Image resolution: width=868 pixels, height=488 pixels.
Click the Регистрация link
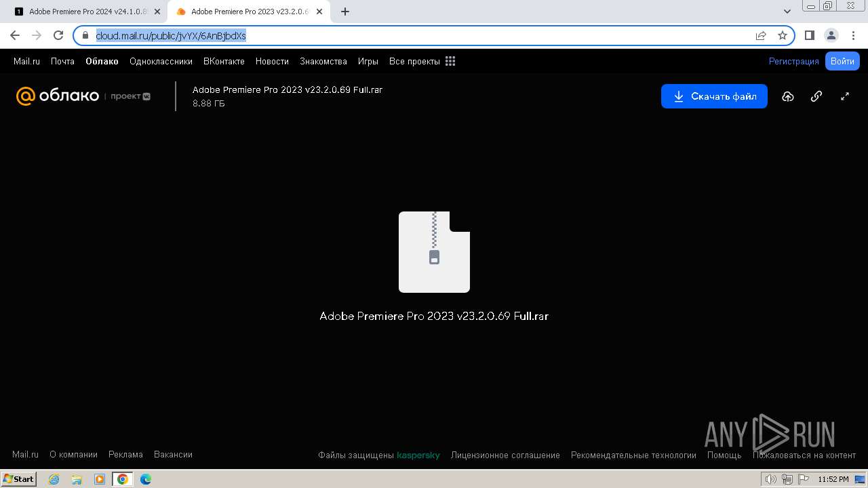coord(793,61)
